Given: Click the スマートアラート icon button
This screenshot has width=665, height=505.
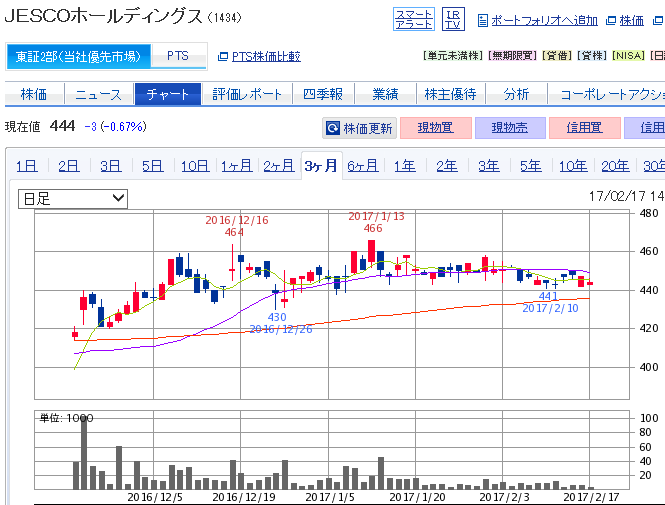Looking at the screenshot, I should coord(414,20).
